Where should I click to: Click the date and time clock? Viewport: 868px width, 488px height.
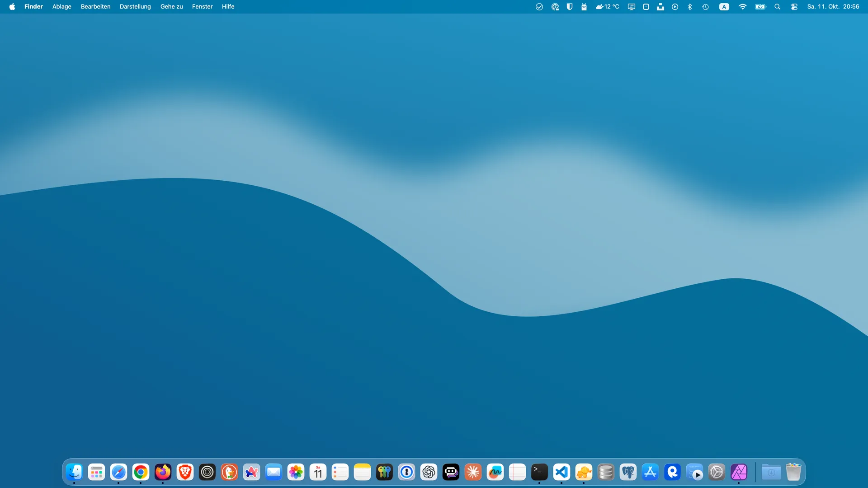click(x=833, y=7)
